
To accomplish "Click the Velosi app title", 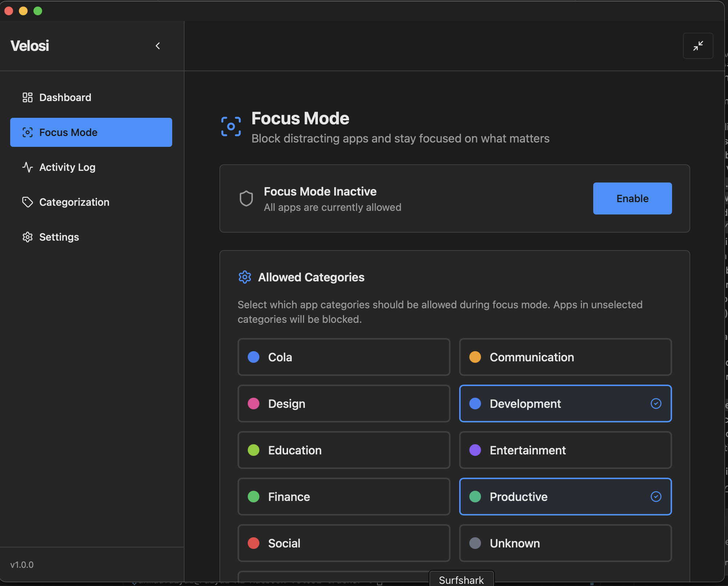I will pos(30,46).
